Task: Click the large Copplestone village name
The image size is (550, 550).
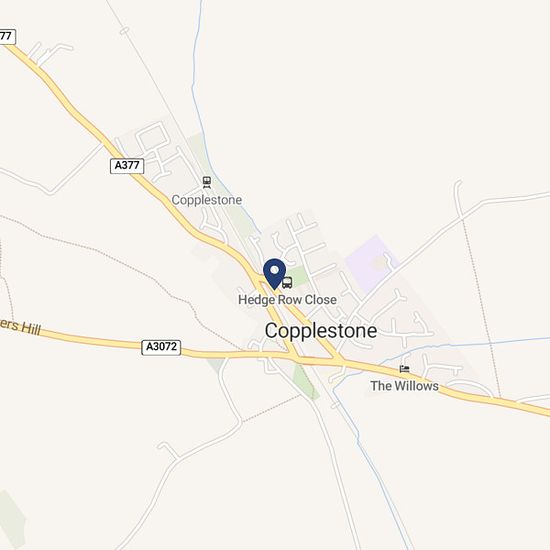Action: click(x=321, y=331)
